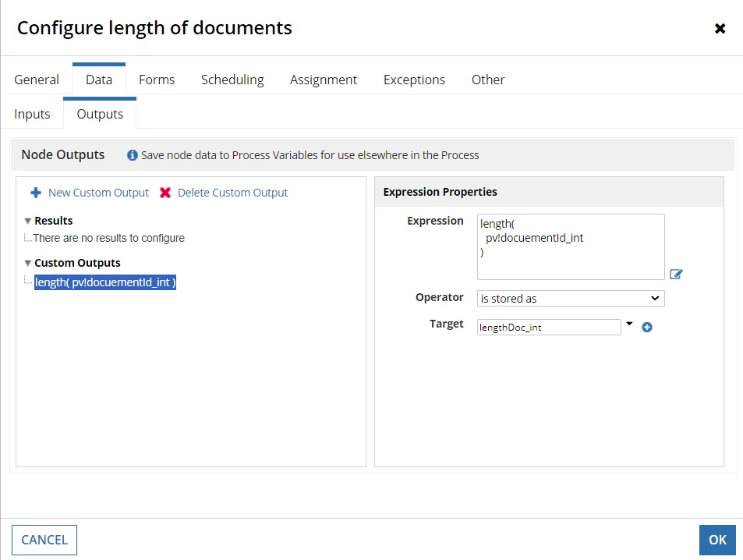Click the Delete Custom Output link
Screen dimensions: 743x560
pos(232,193)
